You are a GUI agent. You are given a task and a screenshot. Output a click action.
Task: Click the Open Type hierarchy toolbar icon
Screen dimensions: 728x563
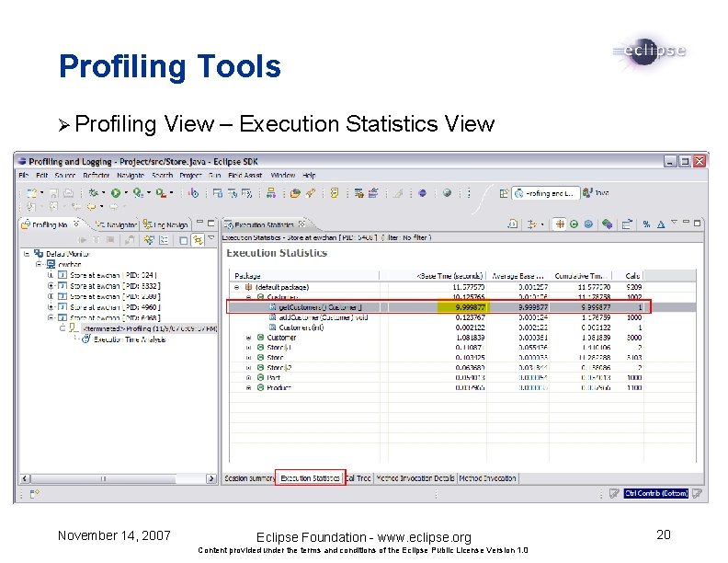click(271, 193)
